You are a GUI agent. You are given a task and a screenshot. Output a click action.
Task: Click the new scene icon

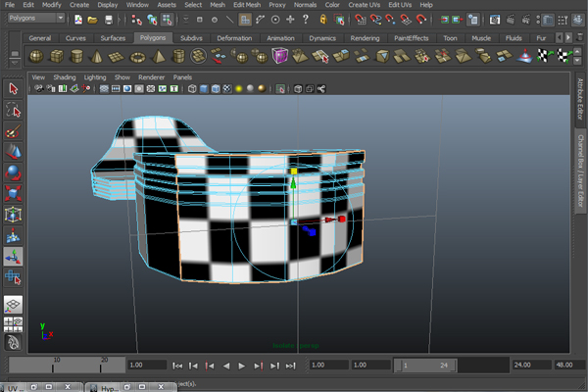click(78, 20)
